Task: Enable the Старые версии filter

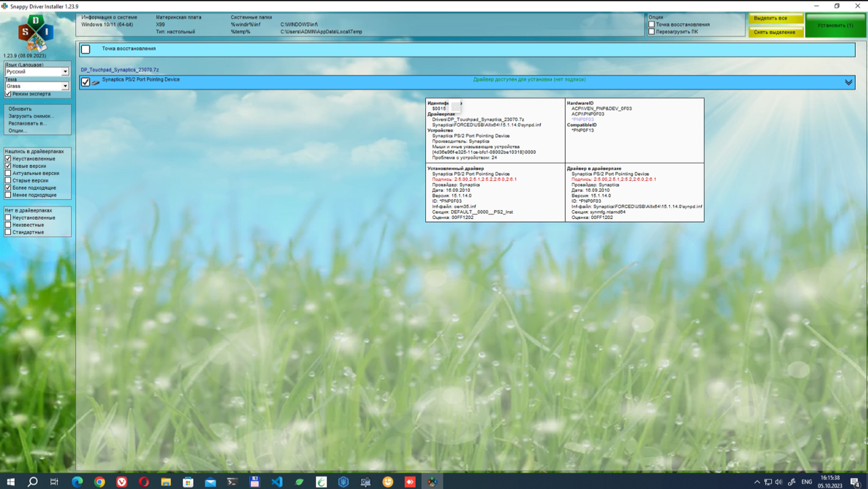Action: pos(7,180)
